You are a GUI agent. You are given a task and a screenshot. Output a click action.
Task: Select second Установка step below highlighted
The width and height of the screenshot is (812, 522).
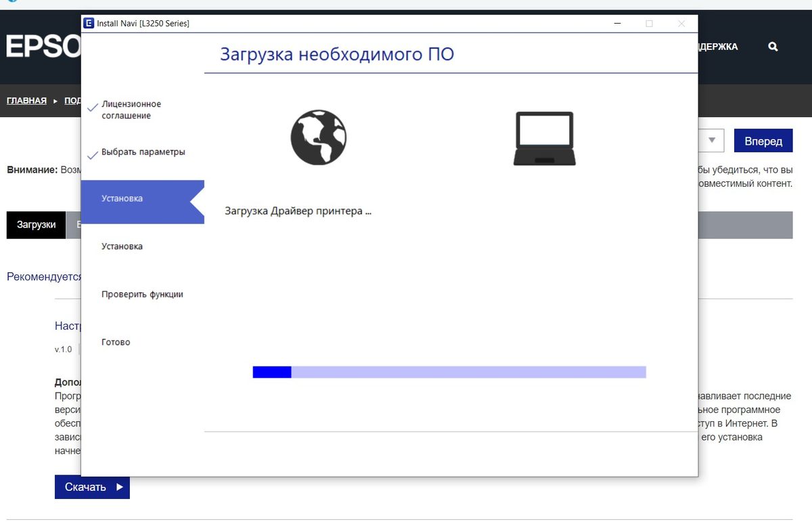click(x=122, y=246)
